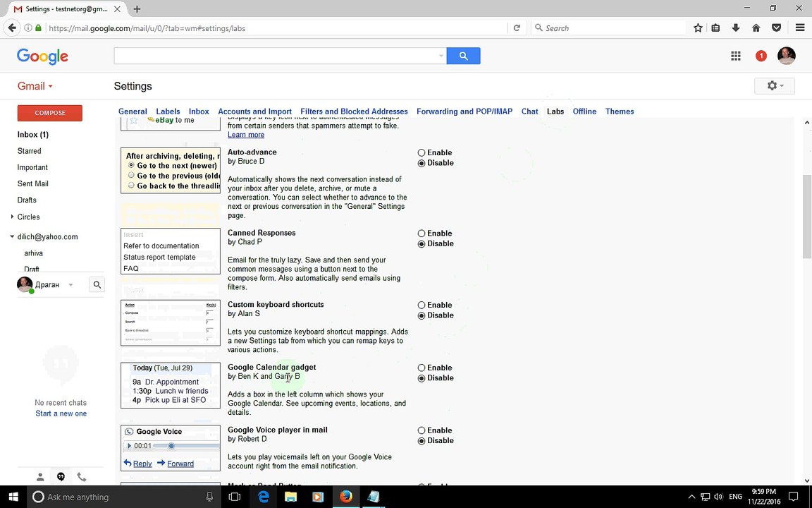Open the Themes settings tab
The image size is (812, 508).
tap(620, 111)
